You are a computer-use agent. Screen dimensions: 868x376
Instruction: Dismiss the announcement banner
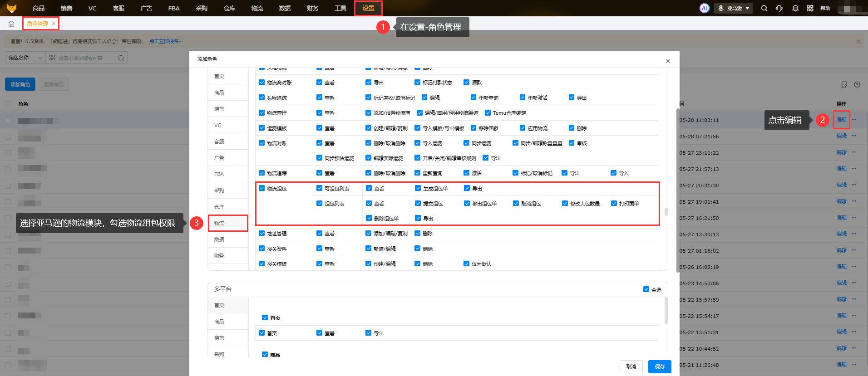tap(858, 41)
